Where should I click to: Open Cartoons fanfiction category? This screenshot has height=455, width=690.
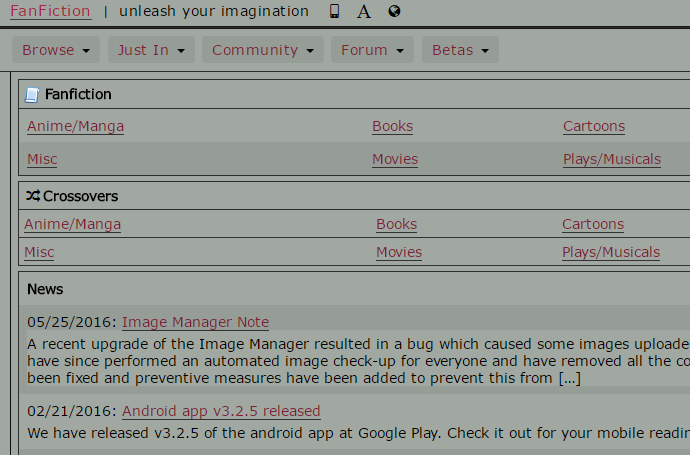tap(593, 127)
